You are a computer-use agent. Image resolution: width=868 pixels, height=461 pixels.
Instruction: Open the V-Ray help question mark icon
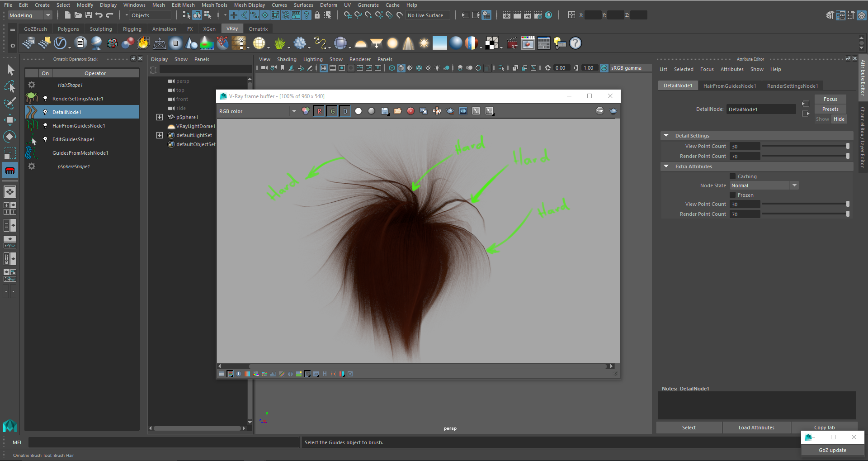pyautogui.click(x=575, y=43)
